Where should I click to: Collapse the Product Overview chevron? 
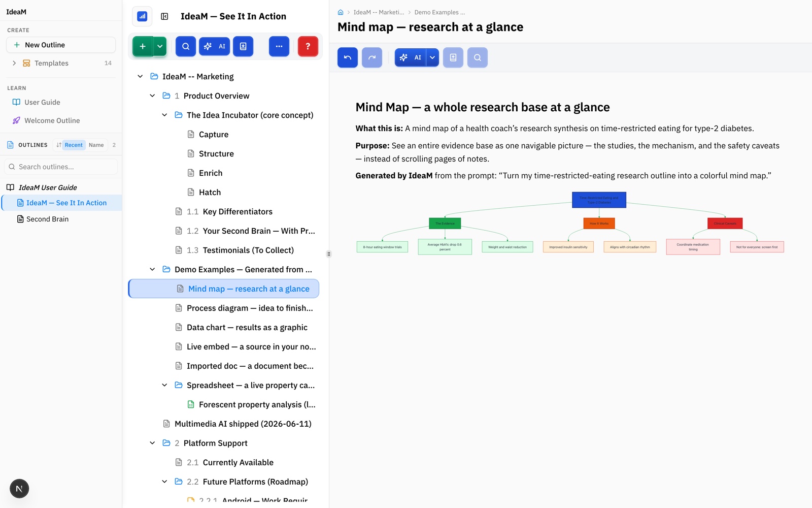(152, 96)
